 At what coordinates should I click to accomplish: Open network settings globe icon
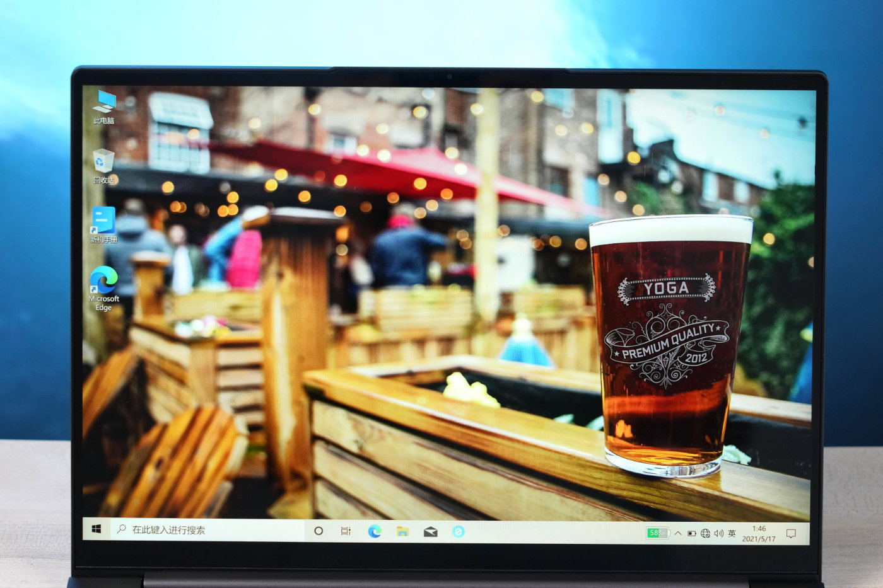pyautogui.click(x=705, y=534)
